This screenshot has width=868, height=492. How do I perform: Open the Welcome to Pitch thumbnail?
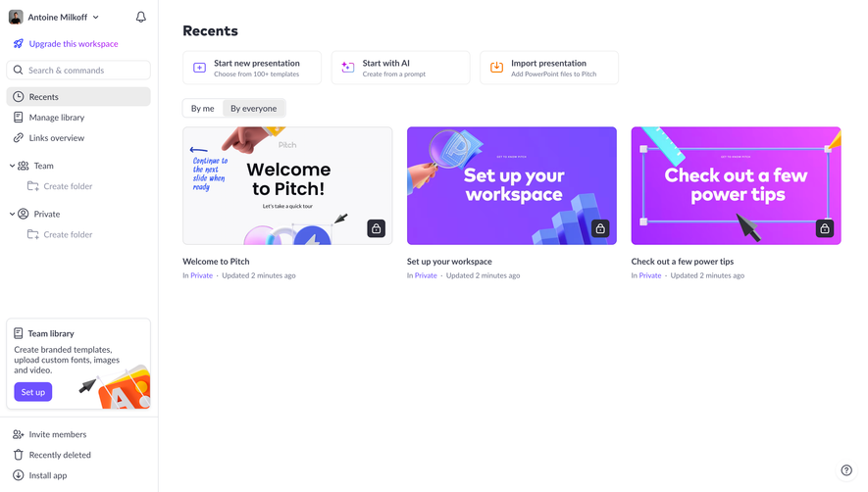click(287, 186)
